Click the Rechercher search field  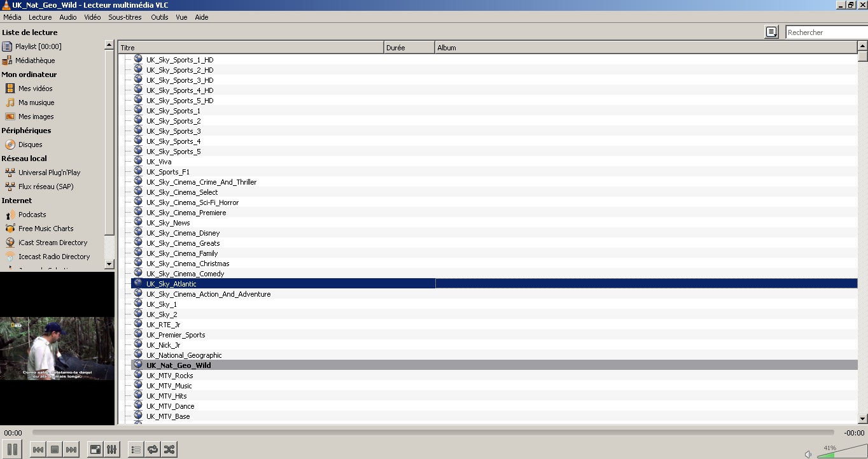tap(827, 32)
